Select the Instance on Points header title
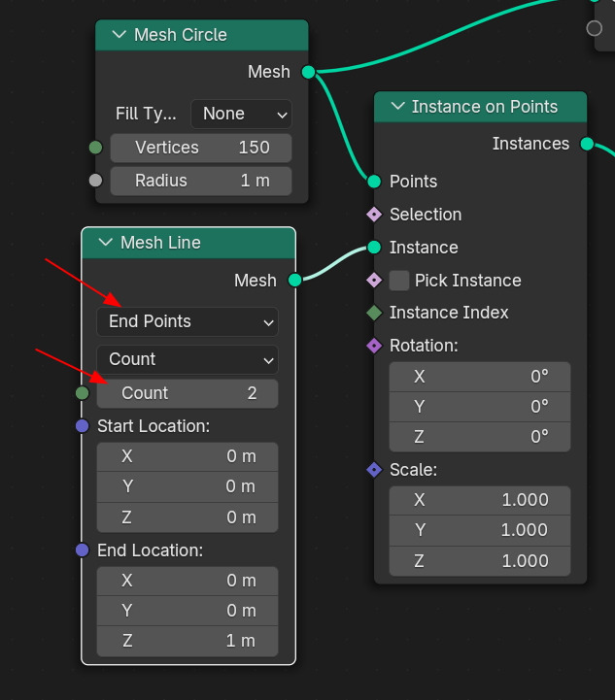Screen dimensions: 615x700 pos(485,107)
